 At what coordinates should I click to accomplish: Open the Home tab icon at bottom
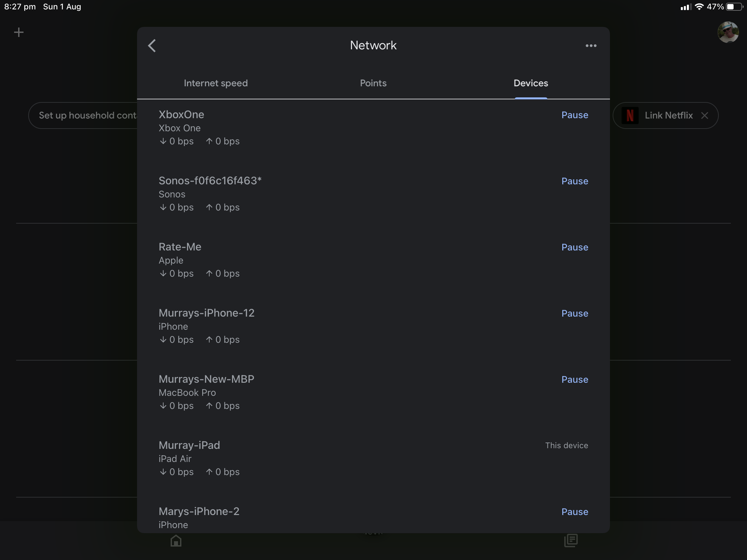coord(176,541)
